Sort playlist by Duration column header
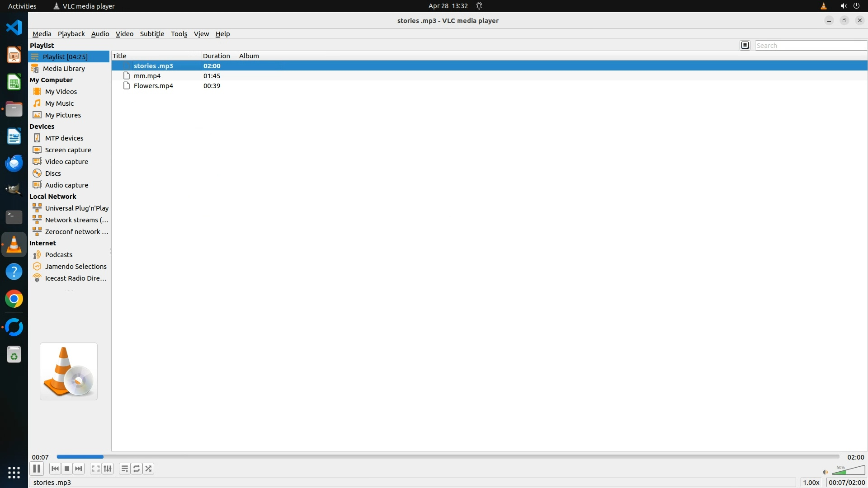The height and width of the screenshot is (488, 868). pyautogui.click(x=217, y=56)
